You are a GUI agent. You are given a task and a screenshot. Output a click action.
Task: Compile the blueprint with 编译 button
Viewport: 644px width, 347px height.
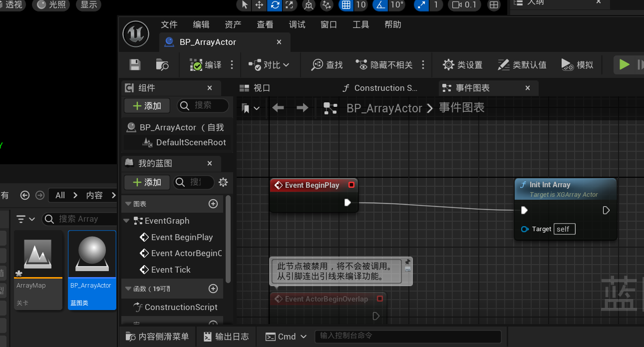(206, 65)
